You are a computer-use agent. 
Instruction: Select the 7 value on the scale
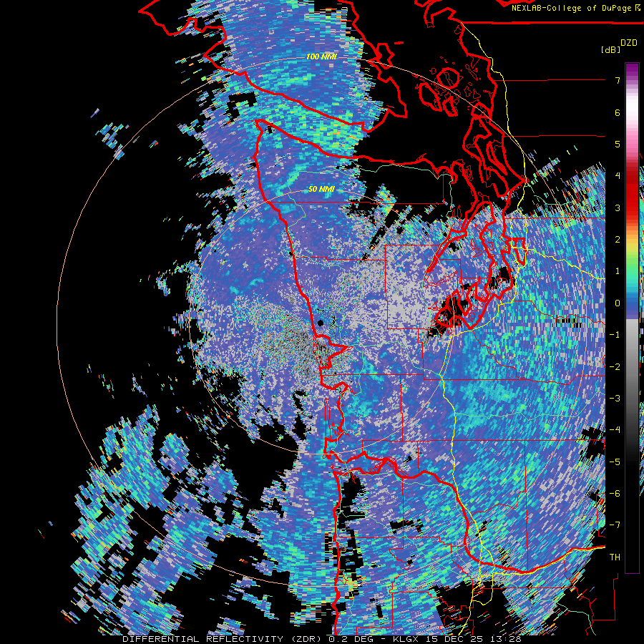(x=618, y=80)
